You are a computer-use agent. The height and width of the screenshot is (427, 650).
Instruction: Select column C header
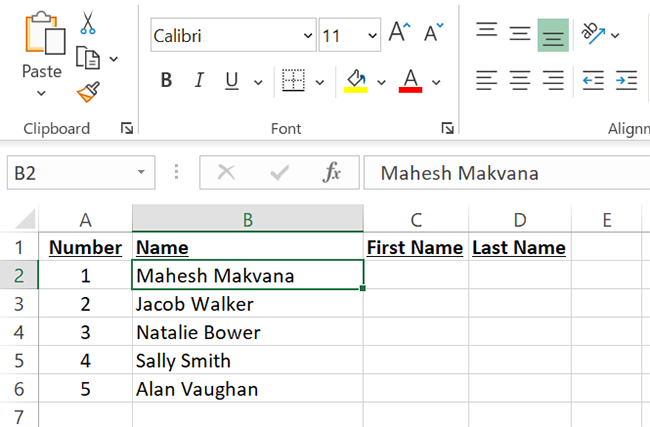tap(416, 219)
